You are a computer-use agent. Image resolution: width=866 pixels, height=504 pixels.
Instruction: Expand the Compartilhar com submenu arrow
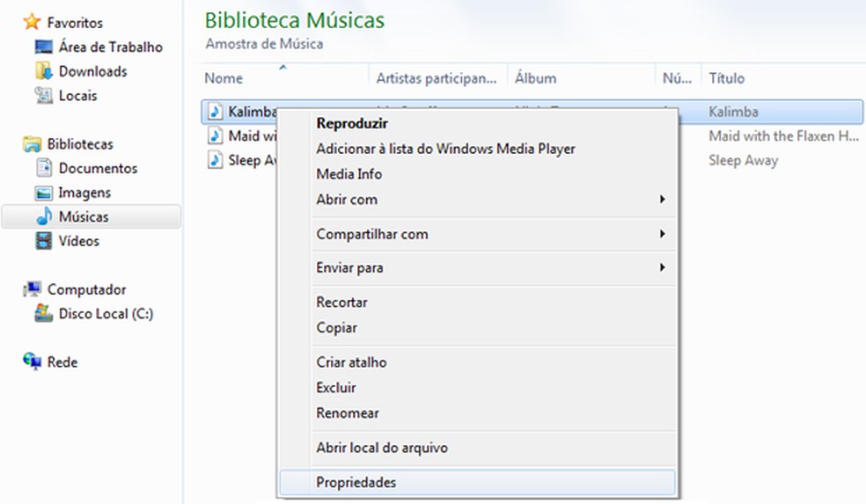click(662, 234)
